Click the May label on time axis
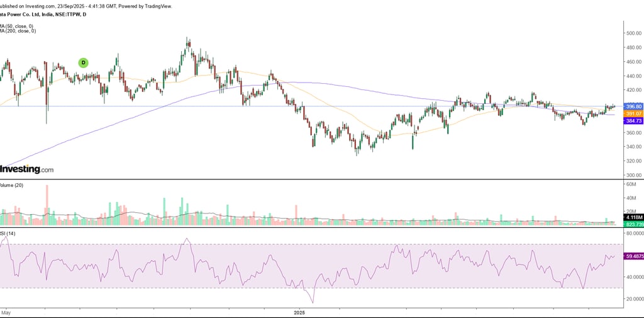Image resolution: width=644 pixels, height=318 pixels. pyautogui.click(x=8, y=313)
